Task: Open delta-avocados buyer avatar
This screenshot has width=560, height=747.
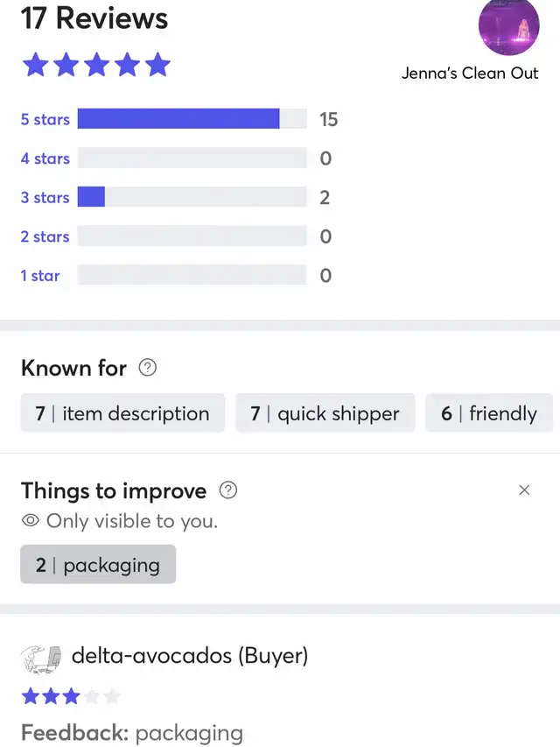Action: tap(41, 659)
